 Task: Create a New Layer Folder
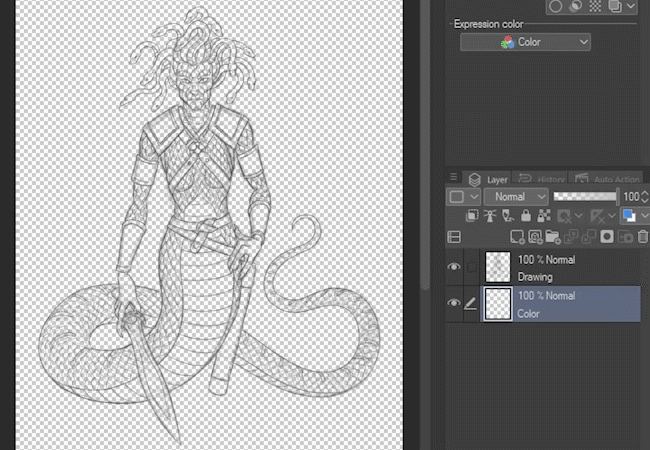553,237
